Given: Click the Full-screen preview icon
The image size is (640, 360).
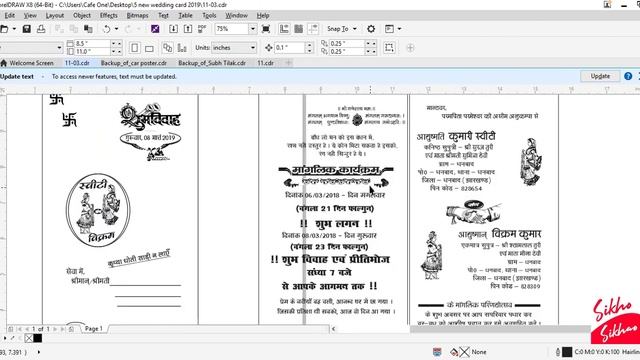Looking at the screenshot, I should coord(266,29).
